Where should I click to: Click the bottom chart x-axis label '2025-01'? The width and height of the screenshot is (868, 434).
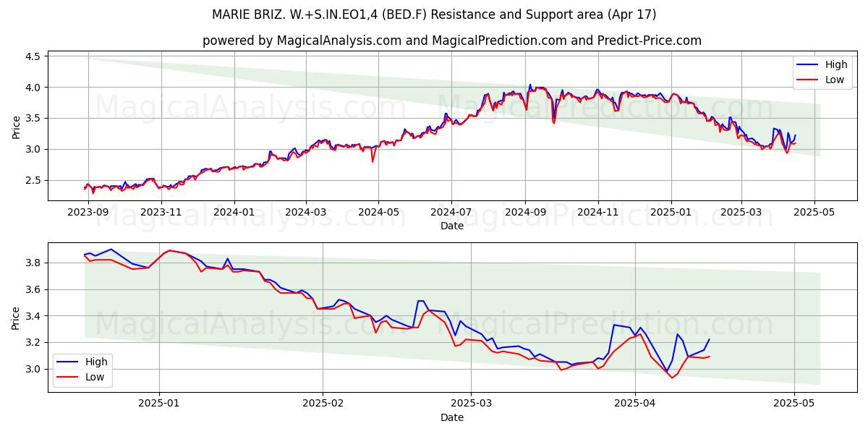coord(159,404)
